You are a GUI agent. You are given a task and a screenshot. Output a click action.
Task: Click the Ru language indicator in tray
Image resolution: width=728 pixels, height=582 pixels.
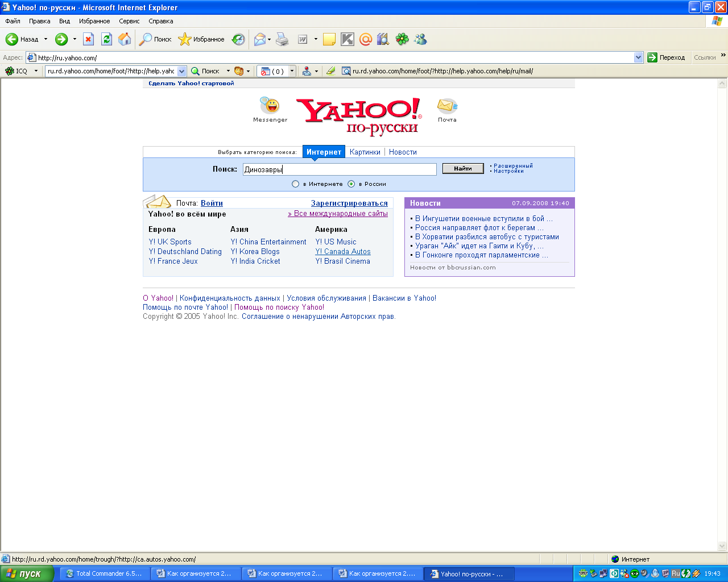pyautogui.click(x=676, y=573)
